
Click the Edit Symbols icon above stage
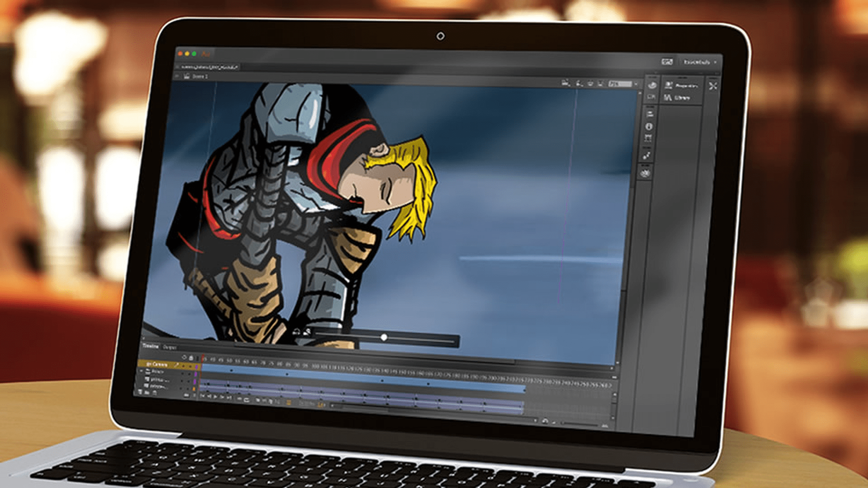pos(579,83)
